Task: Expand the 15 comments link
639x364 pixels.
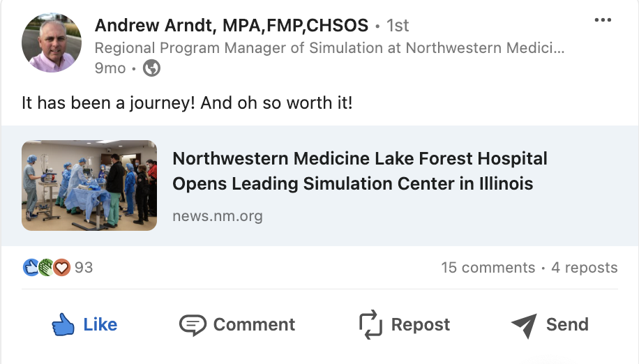Action: click(x=488, y=268)
